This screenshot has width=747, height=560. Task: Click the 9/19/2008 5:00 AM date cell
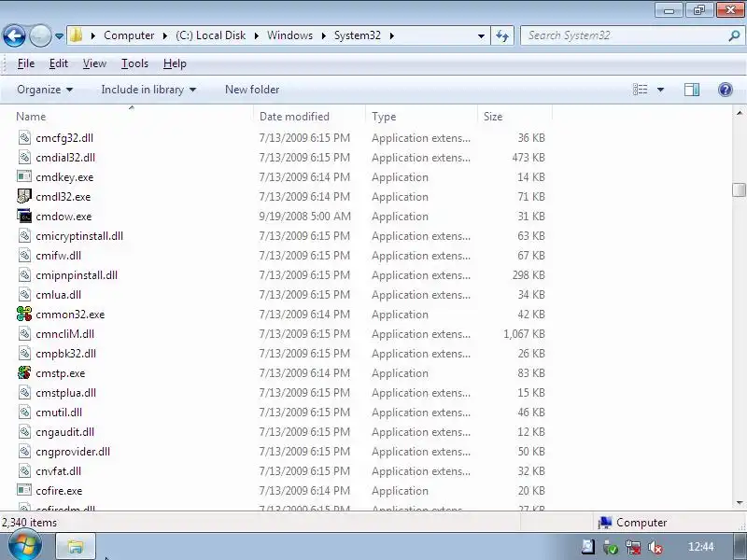click(x=305, y=217)
